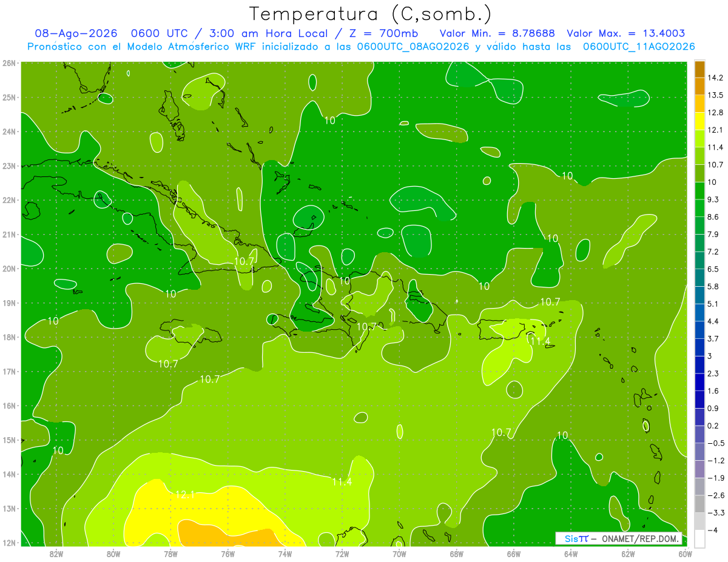Click the valid-until time '0600UTC_11AGO2026'
This screenshot has height=562, width=728.
[x=639, y=46]
